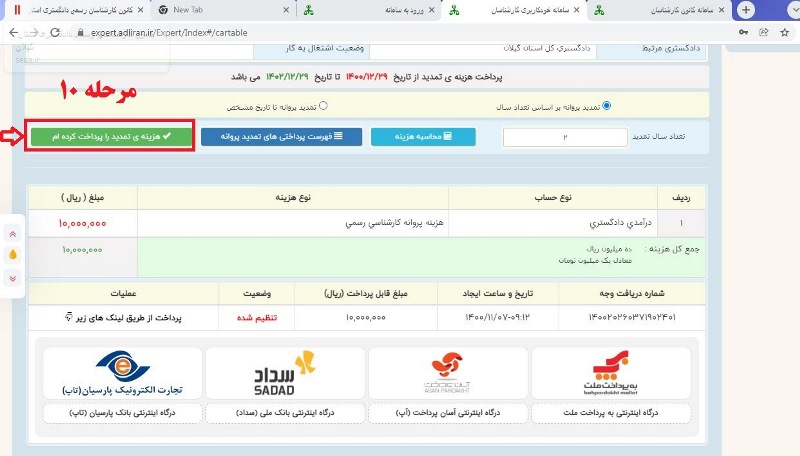Click the address bar URL
This screenshot has width=800, height=456.
pos(169,33)
